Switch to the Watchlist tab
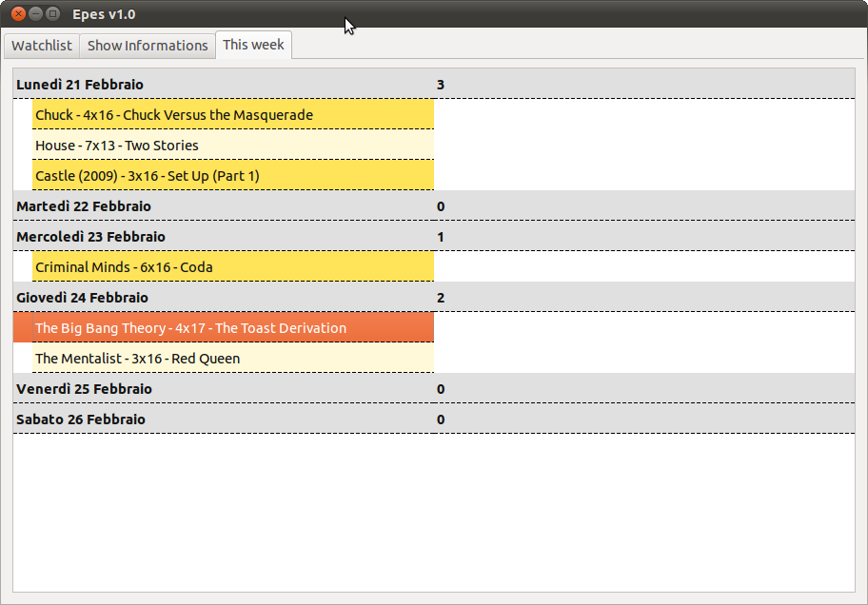Image resolution: width=868 pixels, height=605 pixels. [42, 46]
